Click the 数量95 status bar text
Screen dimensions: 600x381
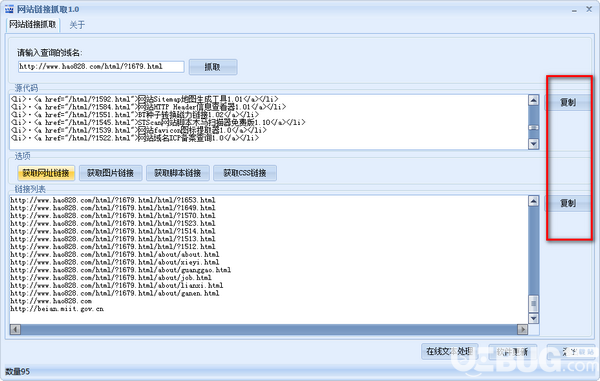coord(18,371)
